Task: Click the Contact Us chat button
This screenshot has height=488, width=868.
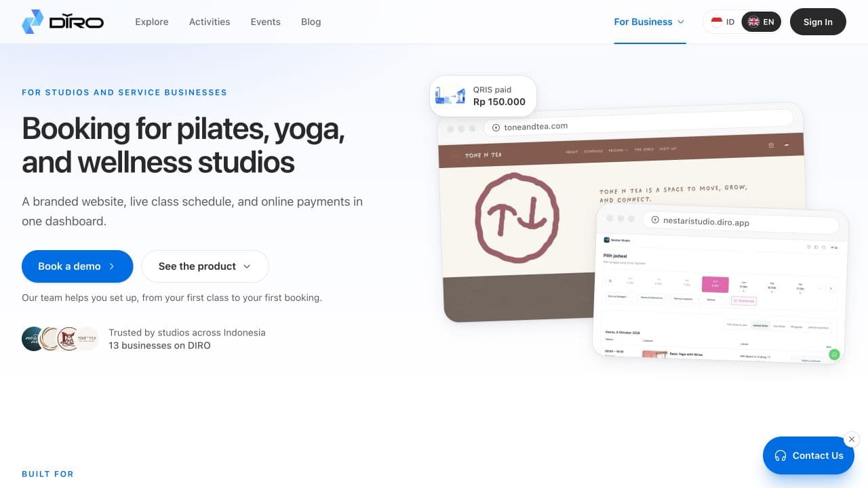Action: (808, 455)
